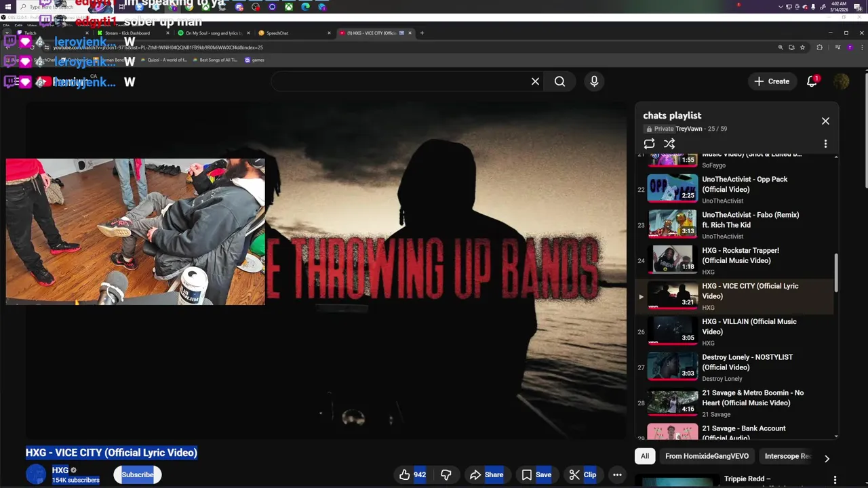Click the browser address bar URL

point(158,47)
